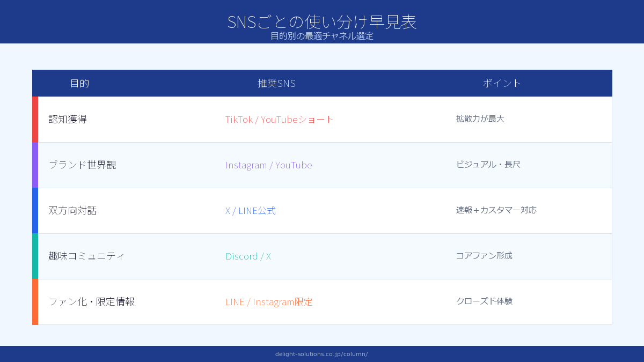Click the title 'SNSごとの使い分け早見表'
This screenshot has height=362, width=644.
coord(322,21)
